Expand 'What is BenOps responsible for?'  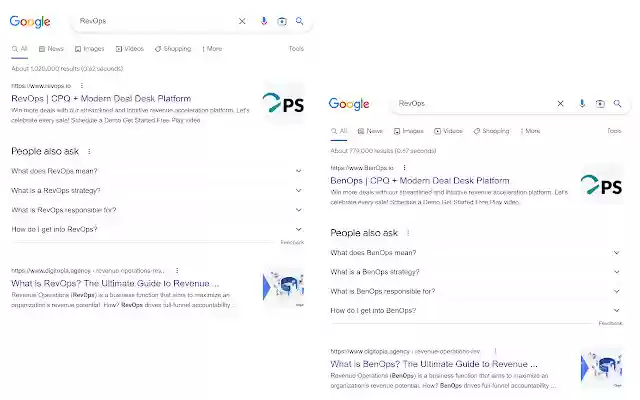pyautogui.click(x=476, y=291)
